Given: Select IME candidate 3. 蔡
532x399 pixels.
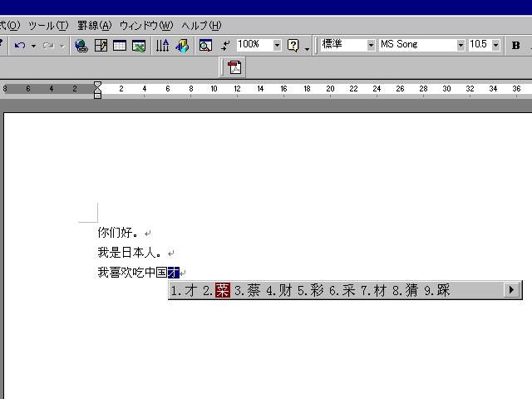Looking at the screenshot, I should click(248, 290).
